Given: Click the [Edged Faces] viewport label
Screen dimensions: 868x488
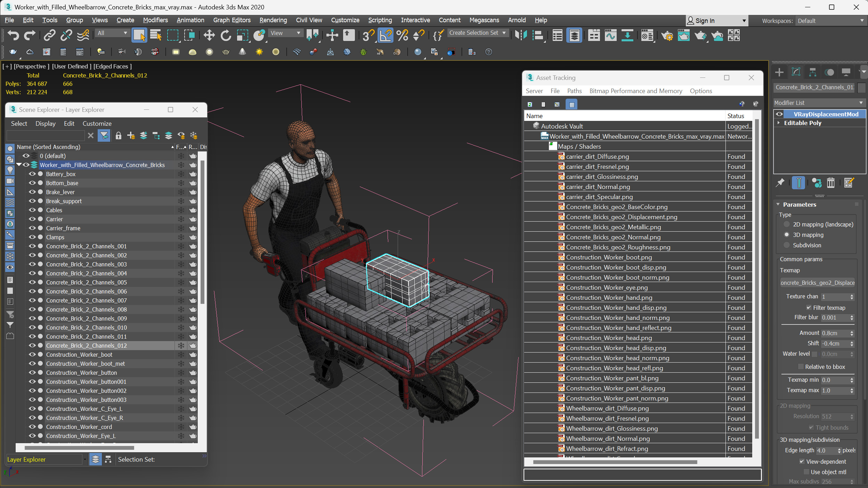Looking at the screenshot, I should 112,66.
